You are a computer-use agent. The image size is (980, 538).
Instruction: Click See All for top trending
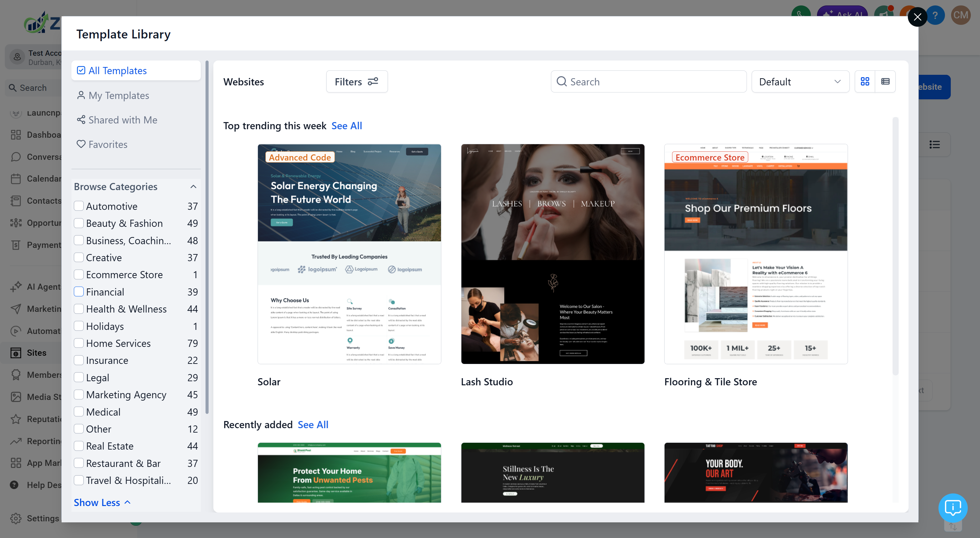[347, 125]
